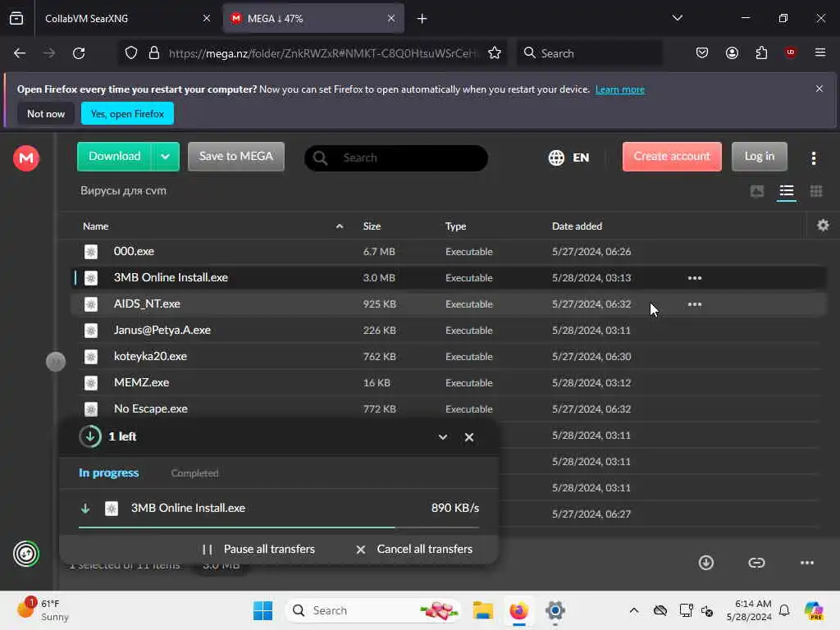Click the 3MB Online Install.exe progress bar
Viewport: 840px width, 630px height.
279,527
